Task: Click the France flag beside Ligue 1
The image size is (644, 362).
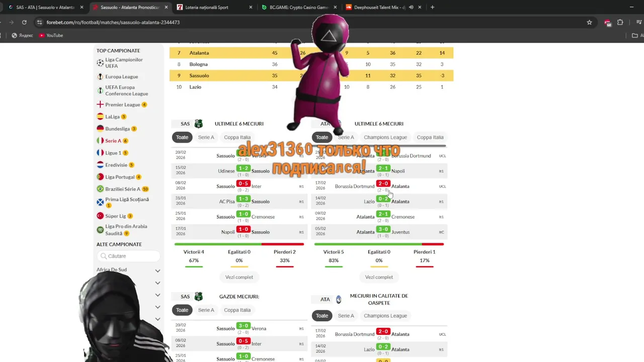Action: coord(100,153)
